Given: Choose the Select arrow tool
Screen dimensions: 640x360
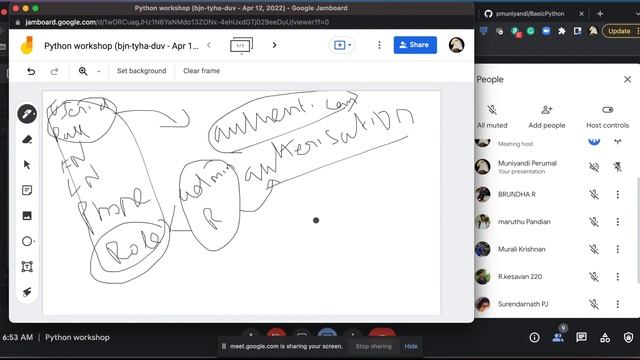Looking at the screenshot, I should (x=27, y=165).
